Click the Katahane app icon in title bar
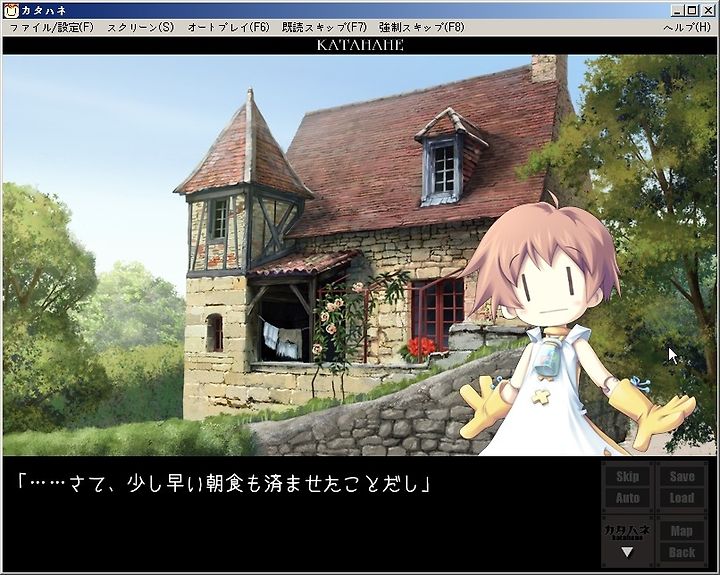Image resolution: width=720 pixels, height=575 pixels. [10, 10]
